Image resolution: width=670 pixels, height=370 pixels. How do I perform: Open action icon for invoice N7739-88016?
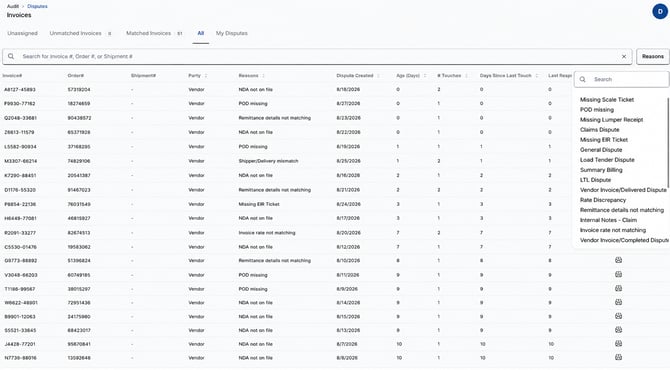(618, 357)
